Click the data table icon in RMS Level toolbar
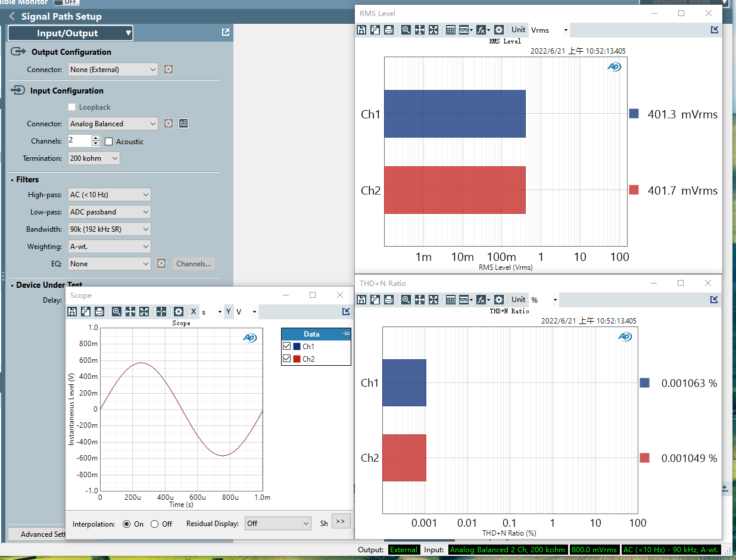The image size is (736, 560). pyautogui.click(x=451, y=30)
